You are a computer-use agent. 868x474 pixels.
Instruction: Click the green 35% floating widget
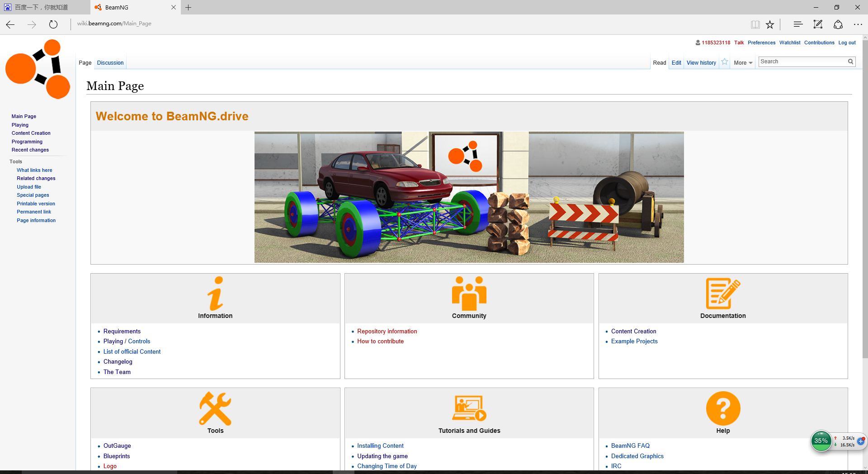(821, 441)
